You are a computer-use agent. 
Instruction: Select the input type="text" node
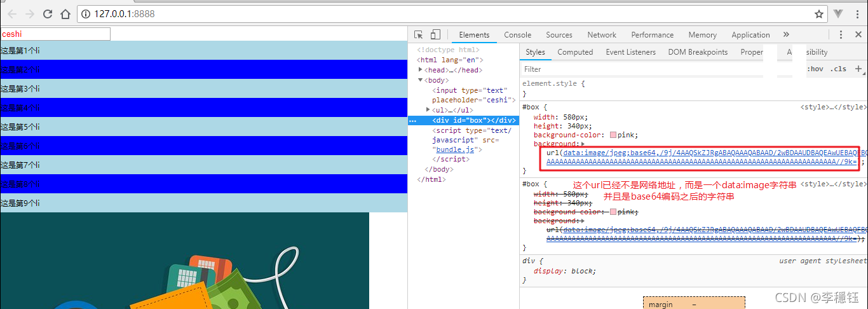click(x=473, y=95)
